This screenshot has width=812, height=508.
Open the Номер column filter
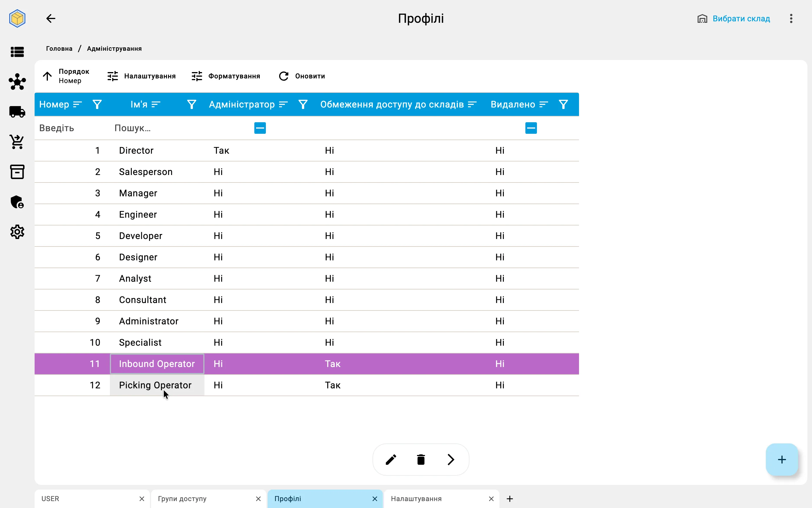97,104
